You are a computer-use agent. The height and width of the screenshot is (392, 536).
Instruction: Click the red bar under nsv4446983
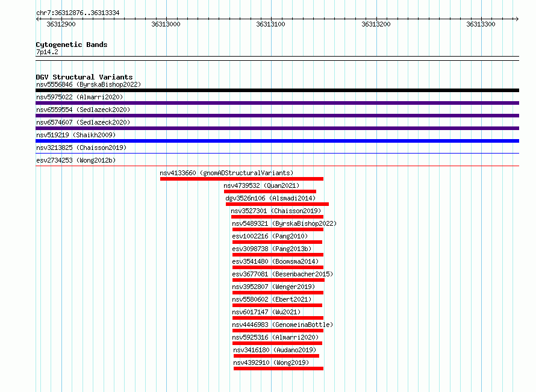pos(278,331)
